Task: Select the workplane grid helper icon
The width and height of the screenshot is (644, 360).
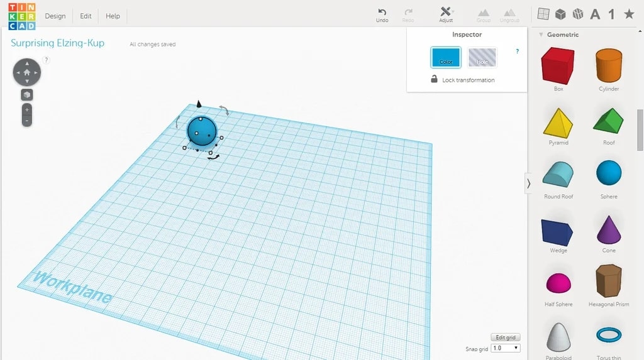Action: pyautogui.click(x=543, y=14)
